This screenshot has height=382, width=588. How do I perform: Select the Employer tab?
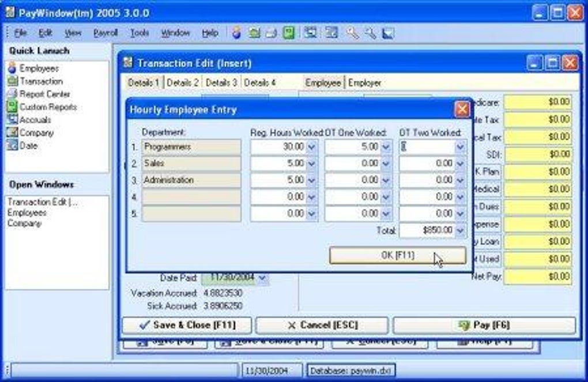click(x=364, y=83)
